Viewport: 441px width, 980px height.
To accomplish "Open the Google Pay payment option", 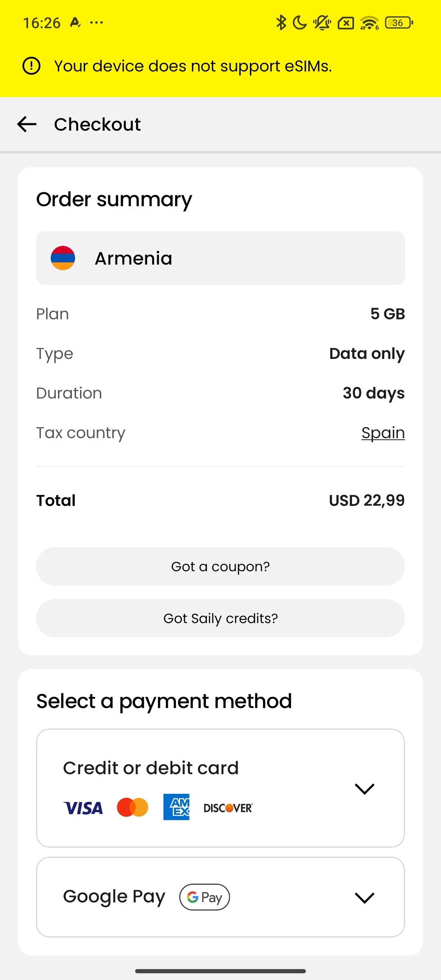I will (x=114, y=897).
